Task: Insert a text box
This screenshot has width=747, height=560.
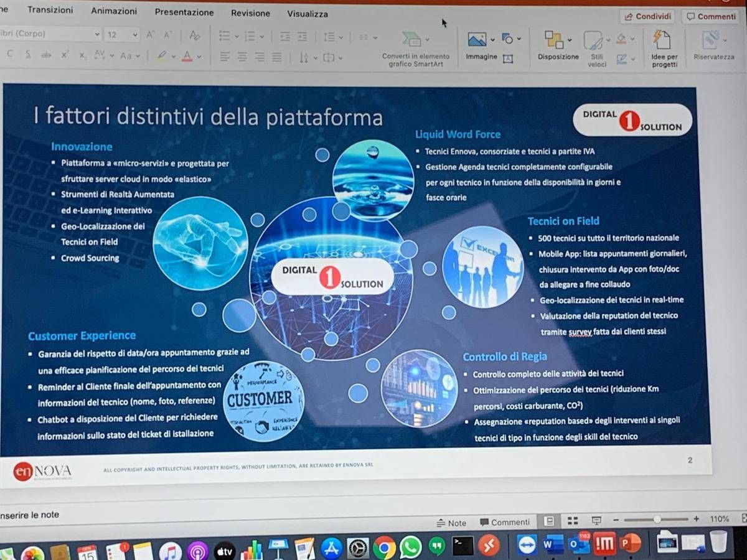Action: pyautogui.click(x=508, y=58)
